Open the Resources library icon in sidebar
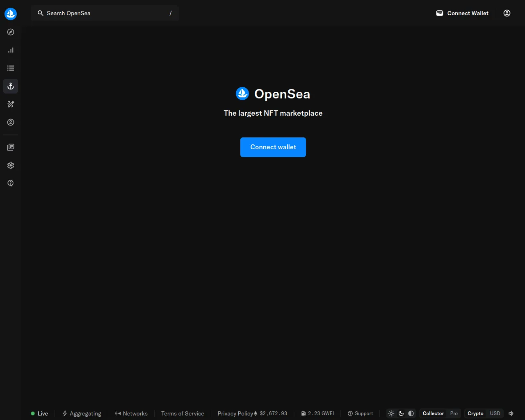The height and width of the screenshot is (420, 525). (x=11, y=147)
